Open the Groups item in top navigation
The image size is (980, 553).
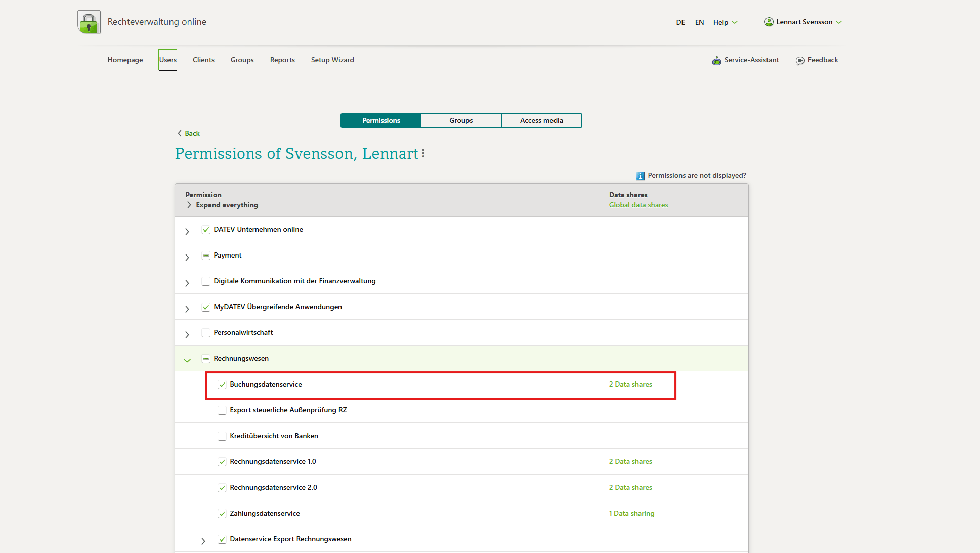click(x=242, y=60)
